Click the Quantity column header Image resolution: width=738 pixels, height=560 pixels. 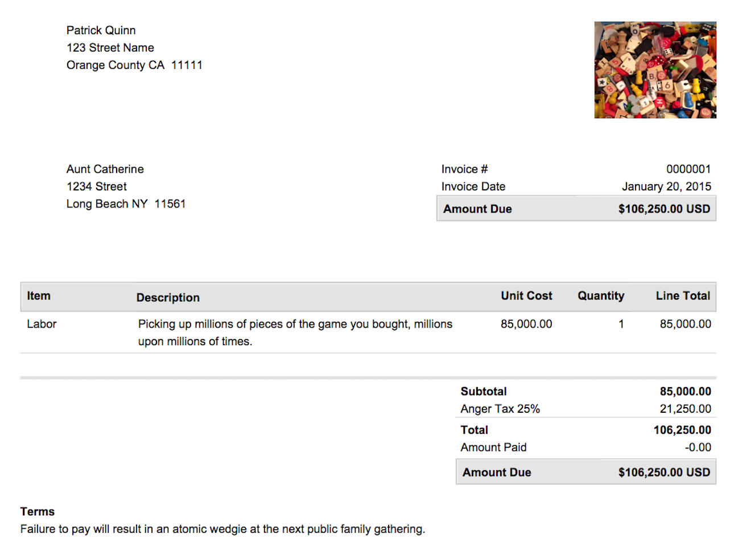(x=601, y=296)
